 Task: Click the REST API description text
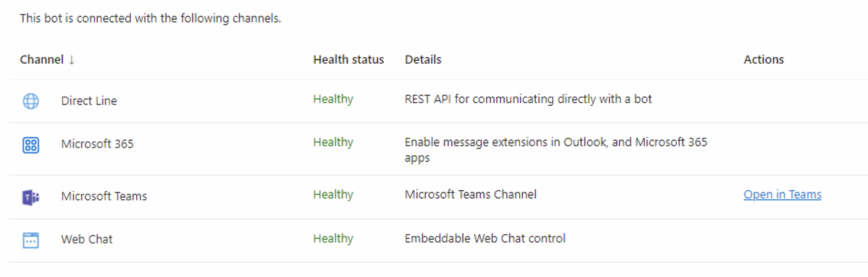pos(528,99)
